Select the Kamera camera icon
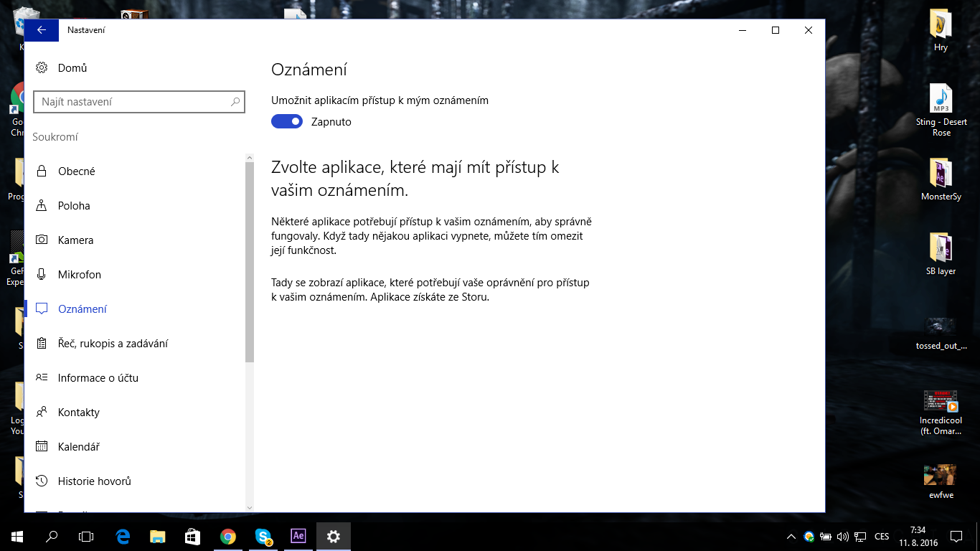 coord(42,240)
